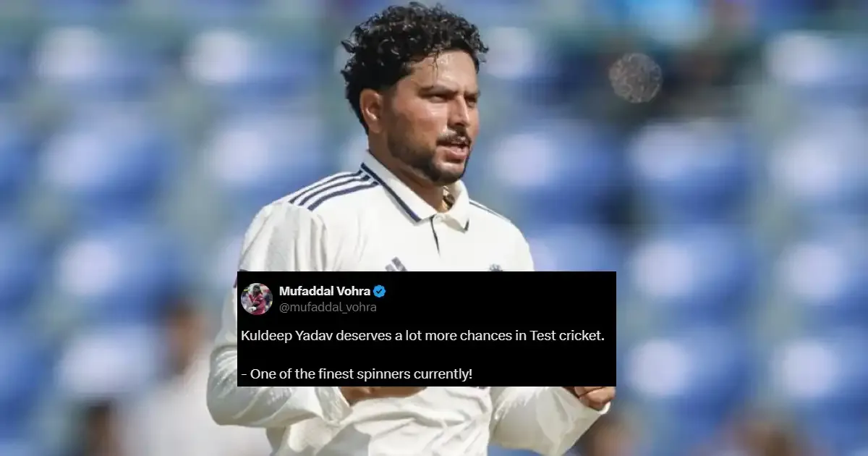Image resolution: width=868 pixels, height=456 pixels.
Task: Click the team crest on the jersey
Action: click(x=495, y=267)
